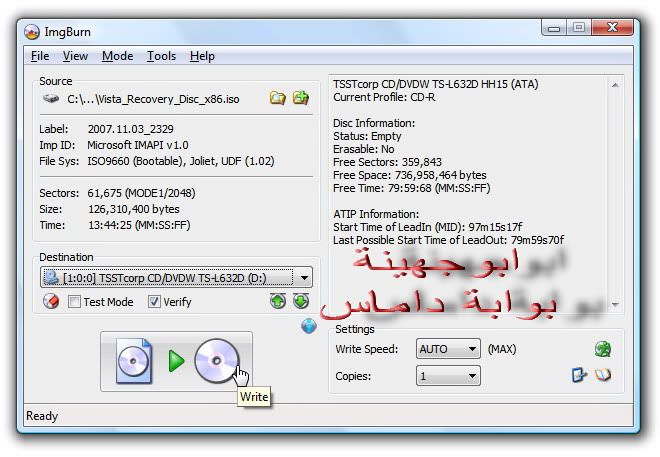Open the book icon in Settings
The height and width of the screenshot is (457, 660).
tap(603, 375)
